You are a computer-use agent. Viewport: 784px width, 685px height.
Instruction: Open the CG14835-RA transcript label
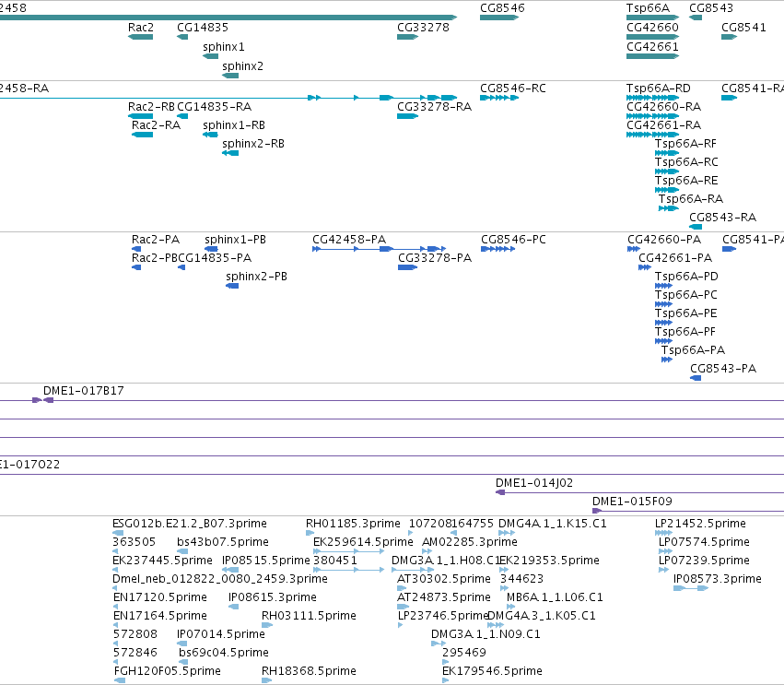(214, 107)
